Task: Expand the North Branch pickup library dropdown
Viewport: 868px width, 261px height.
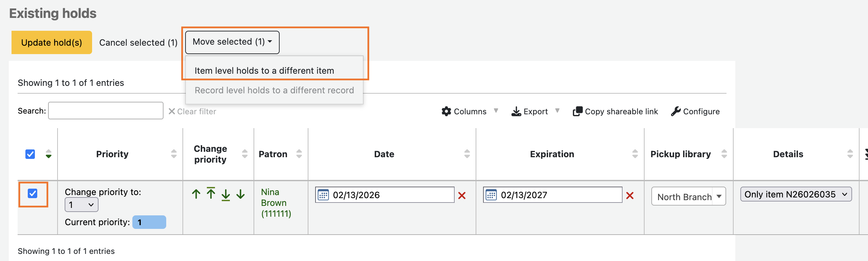Action: pyautogui.click(x=688, y=196)
